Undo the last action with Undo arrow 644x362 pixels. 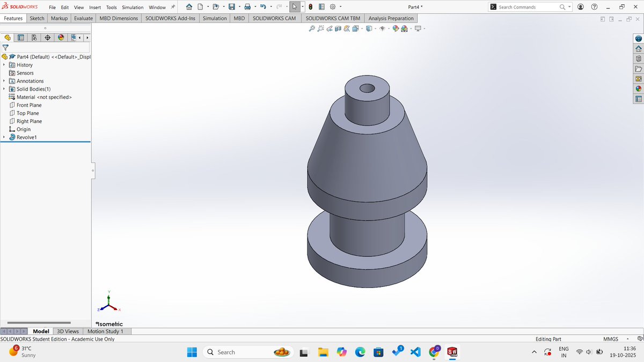[x=263, y=7]
